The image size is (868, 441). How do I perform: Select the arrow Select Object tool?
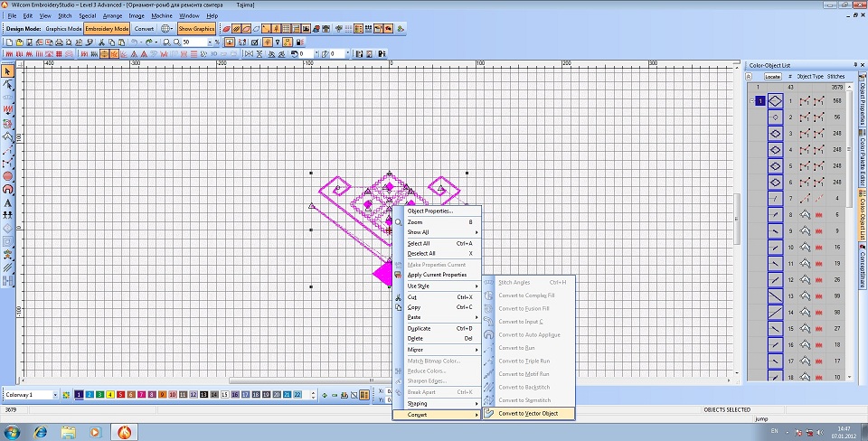8,70
